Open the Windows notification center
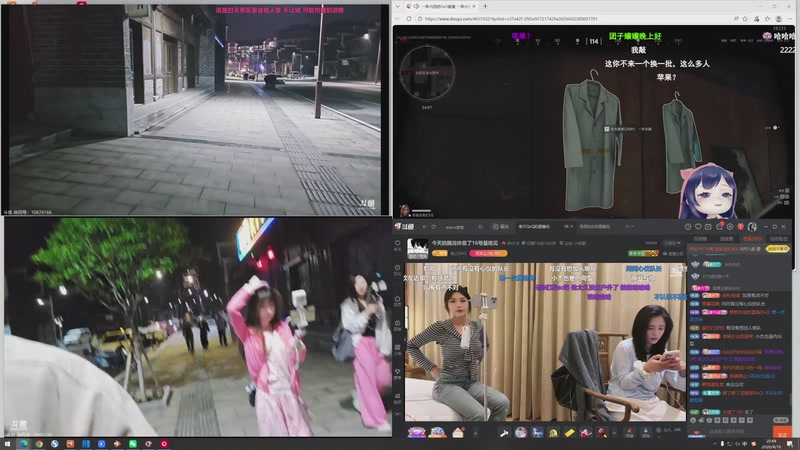The height and width of the screenshot is (450, 800). tap(790, 444)
